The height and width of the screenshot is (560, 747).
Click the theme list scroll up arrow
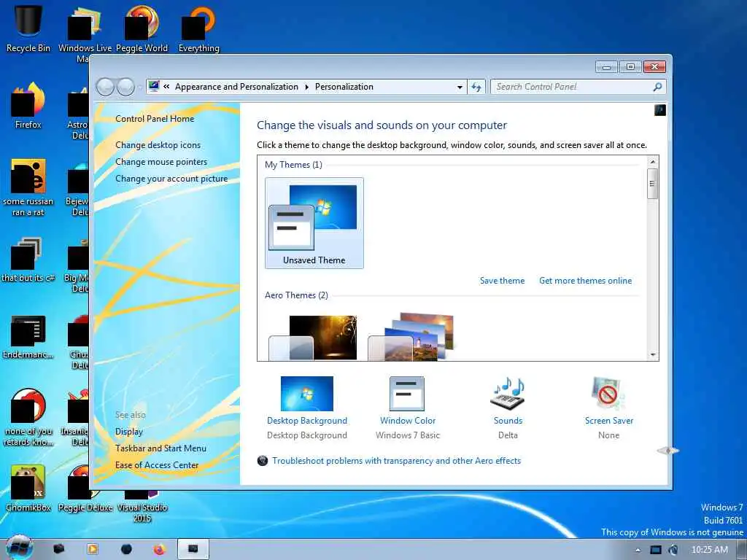(653, 162)
